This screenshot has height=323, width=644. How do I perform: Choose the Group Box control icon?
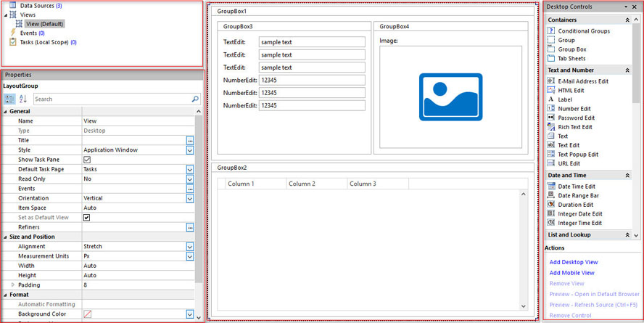551,49
